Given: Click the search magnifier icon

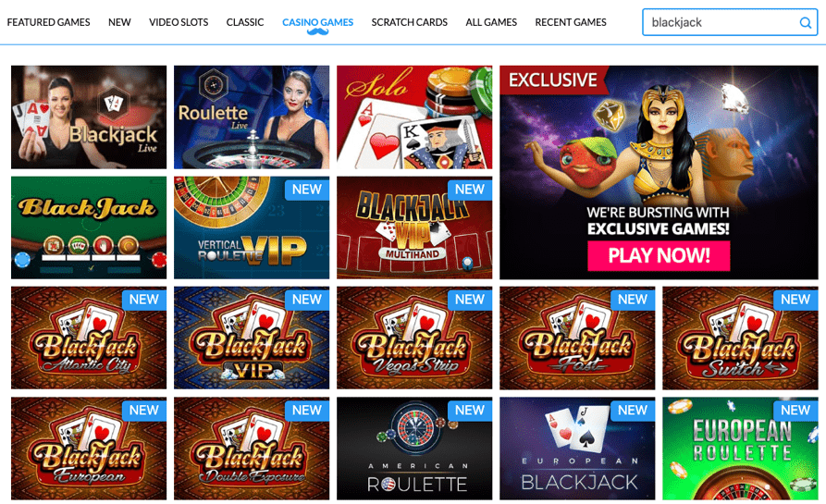Looking at the screenshot, I should 805,22.
